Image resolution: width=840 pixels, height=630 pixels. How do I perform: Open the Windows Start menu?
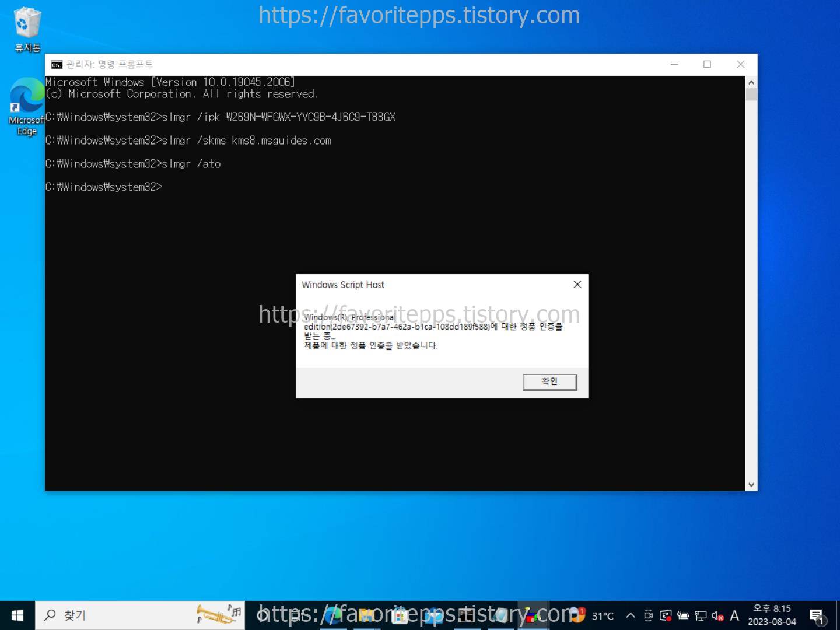coord(17,615)
